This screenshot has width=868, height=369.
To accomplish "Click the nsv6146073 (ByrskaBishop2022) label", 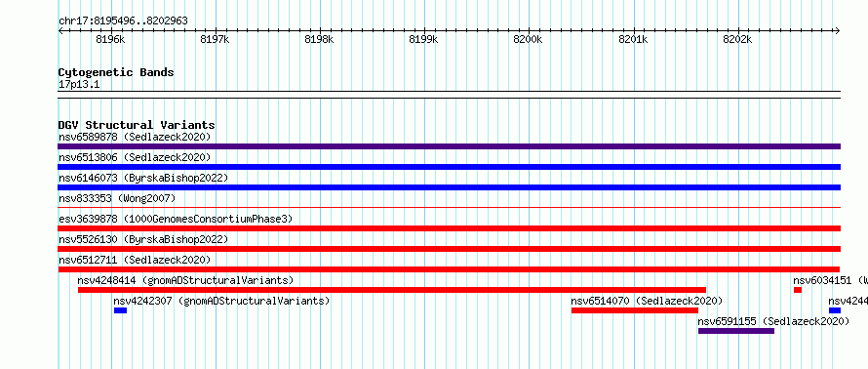I will (x=143, y=178).
